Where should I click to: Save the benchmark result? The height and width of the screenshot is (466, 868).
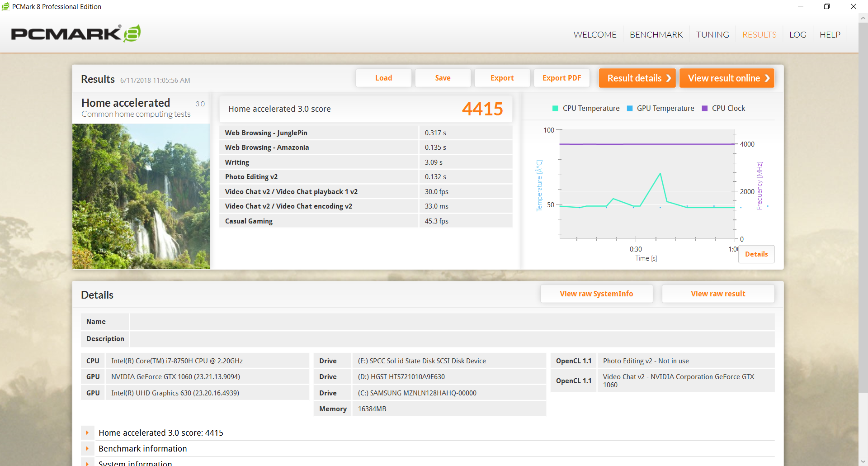443,78
